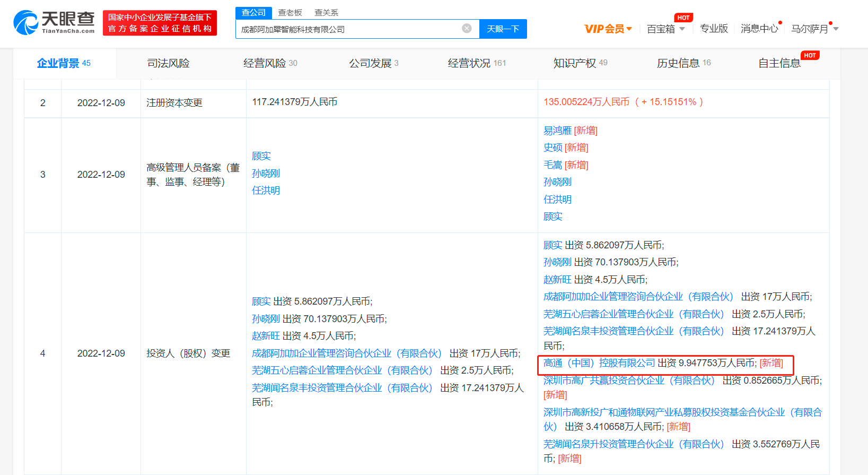Open 易鸿雁 person link
Screen dimensions: 868x475
click(557, 131)
